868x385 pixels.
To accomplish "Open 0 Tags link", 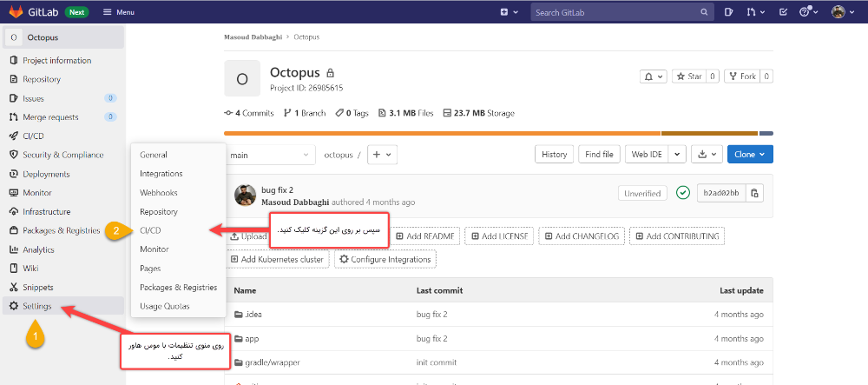I will [x=352, y=113].
